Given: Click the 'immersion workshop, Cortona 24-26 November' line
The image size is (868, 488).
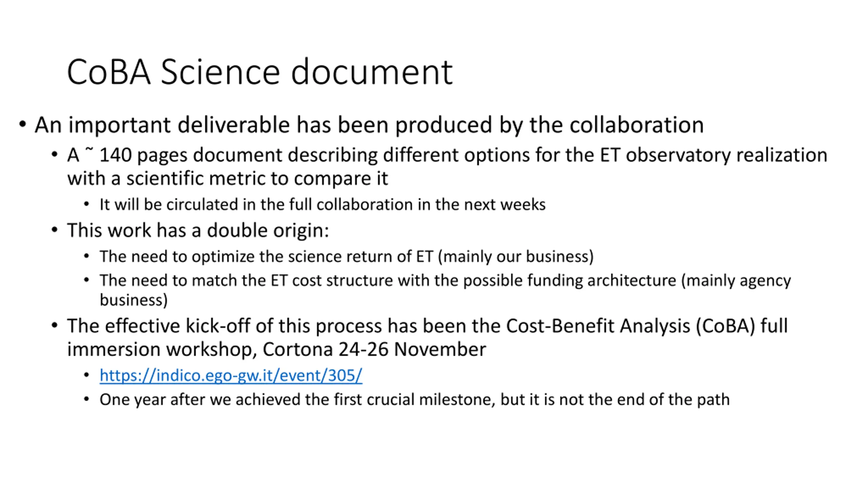Looking at the screenshot, I should [x=277, y=349].
